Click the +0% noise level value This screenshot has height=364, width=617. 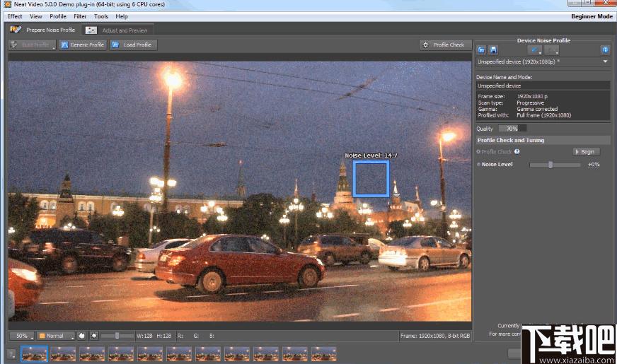[594, 164]
